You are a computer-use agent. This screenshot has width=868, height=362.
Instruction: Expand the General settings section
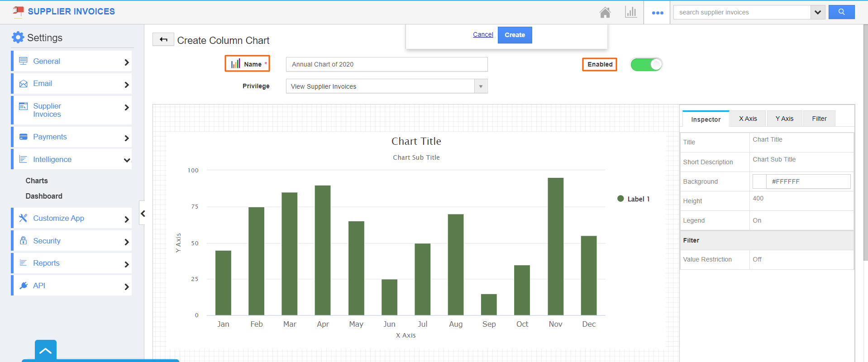pos(72,61)
